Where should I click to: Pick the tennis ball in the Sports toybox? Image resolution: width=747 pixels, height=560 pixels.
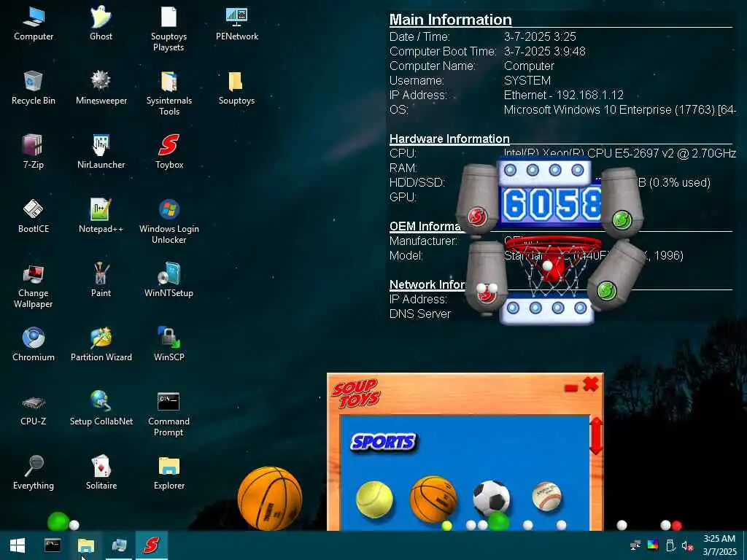click(x=374, y=499)
